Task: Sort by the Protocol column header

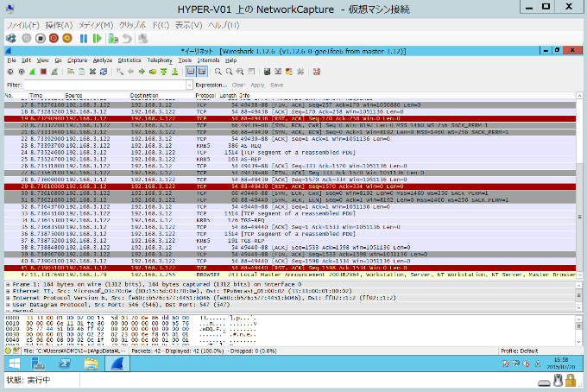Action: (205, 96)
